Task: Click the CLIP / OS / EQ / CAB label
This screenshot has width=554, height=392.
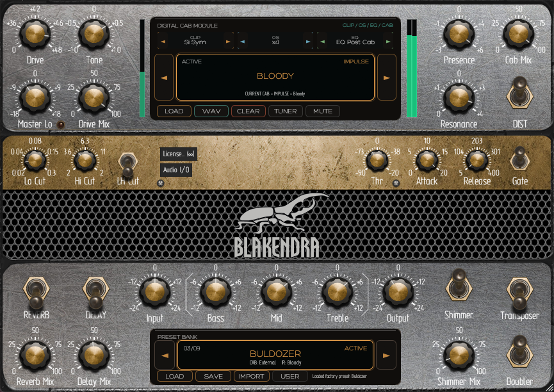Action: (x=368, y=25)
